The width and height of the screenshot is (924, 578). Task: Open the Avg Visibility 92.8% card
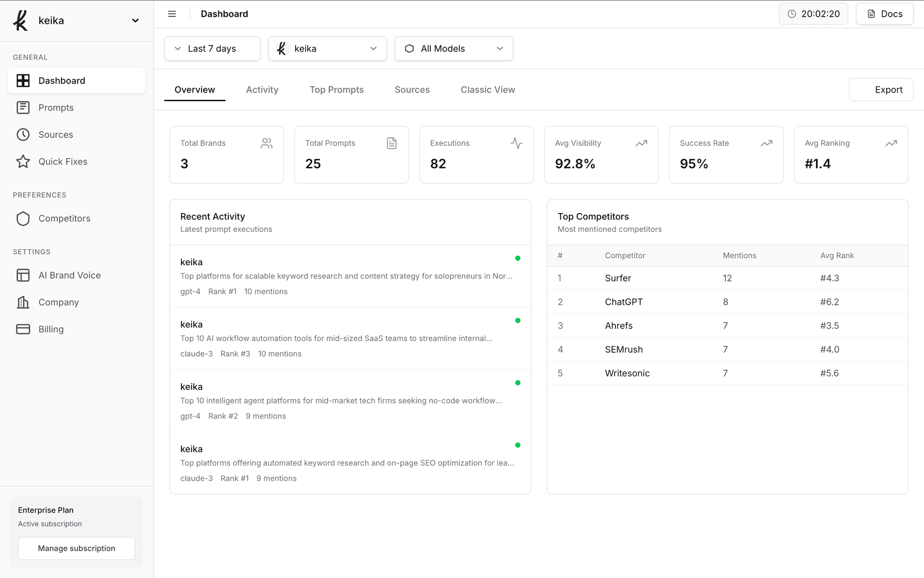tap(601, 155)
